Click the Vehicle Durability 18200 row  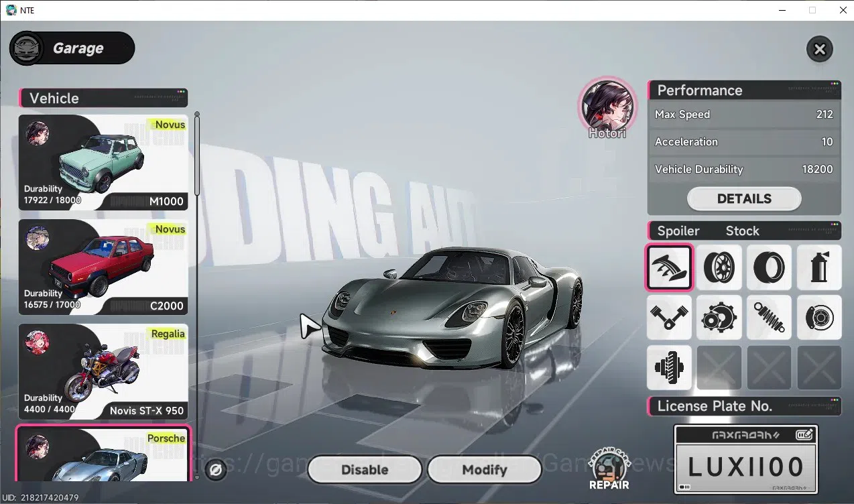coord(744,170)
